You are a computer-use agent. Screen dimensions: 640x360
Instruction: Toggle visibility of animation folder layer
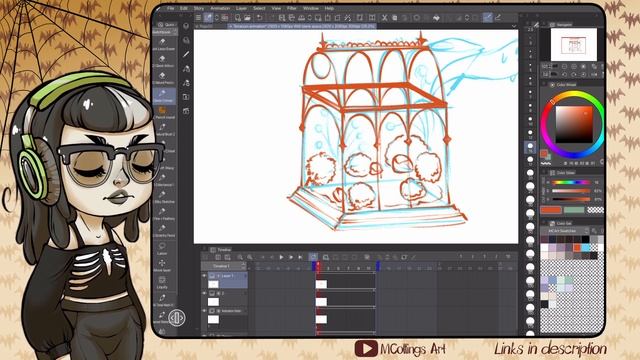pyautogui.click(x=204, y=311)
